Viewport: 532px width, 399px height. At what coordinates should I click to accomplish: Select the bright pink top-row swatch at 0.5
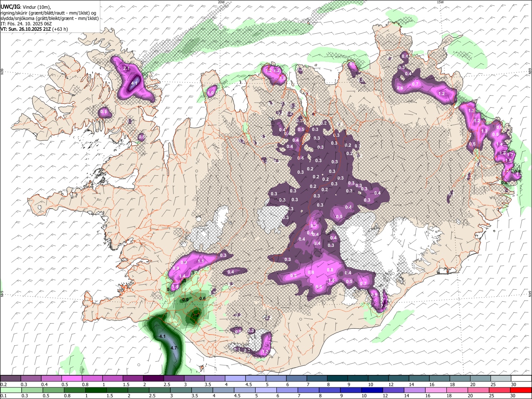(71, 378)
